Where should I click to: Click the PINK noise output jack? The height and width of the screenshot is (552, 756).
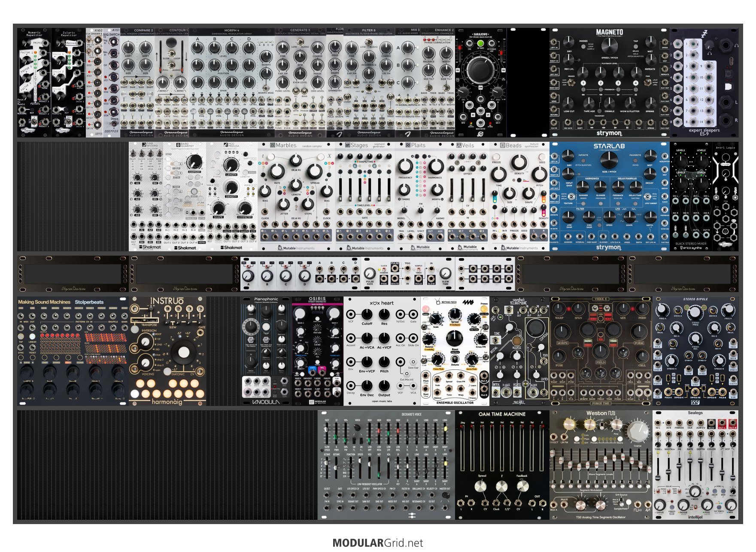tap(383, 278)
